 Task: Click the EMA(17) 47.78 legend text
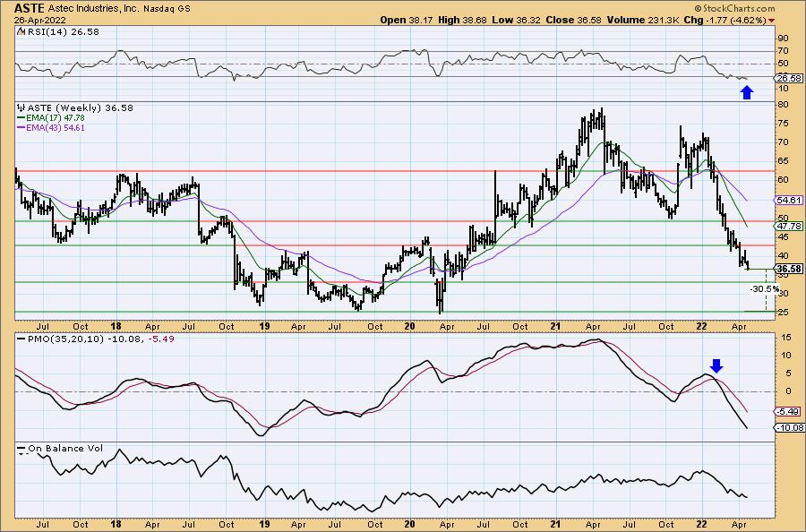click(x=56, y=118)
